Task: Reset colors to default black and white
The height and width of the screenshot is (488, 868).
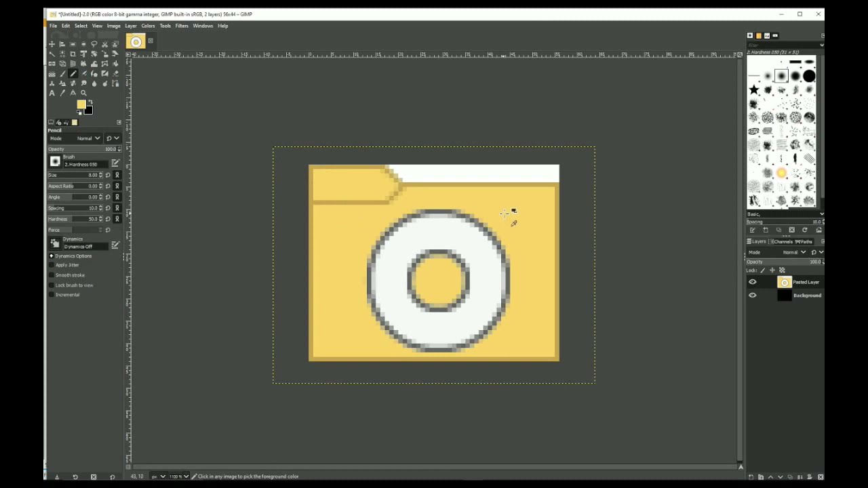Action: (x=79, y=113)
